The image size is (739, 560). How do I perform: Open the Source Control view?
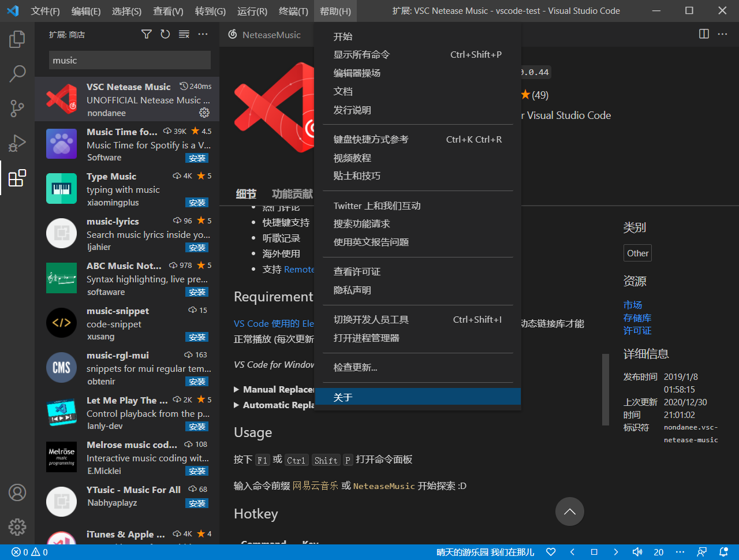pyautogui.click(x=17, y=108)
